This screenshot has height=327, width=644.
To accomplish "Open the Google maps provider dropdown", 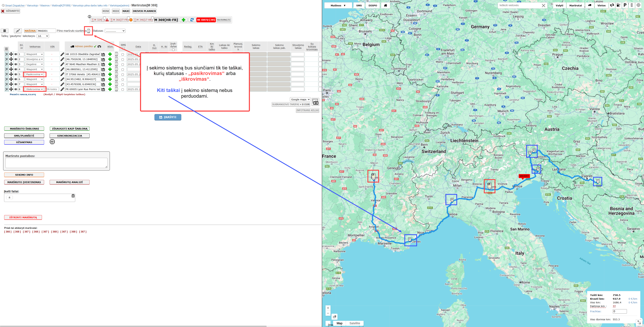I will (300, 99).
